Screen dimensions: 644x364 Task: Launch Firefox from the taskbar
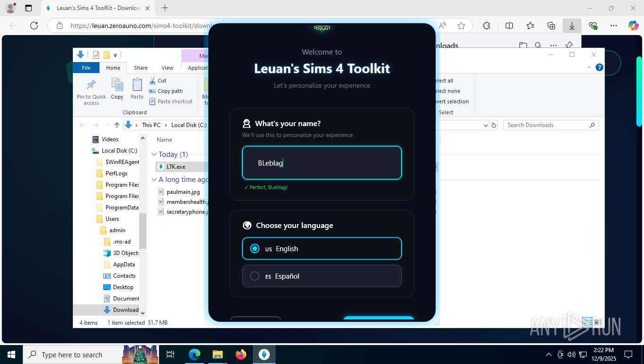pos(241,355)
